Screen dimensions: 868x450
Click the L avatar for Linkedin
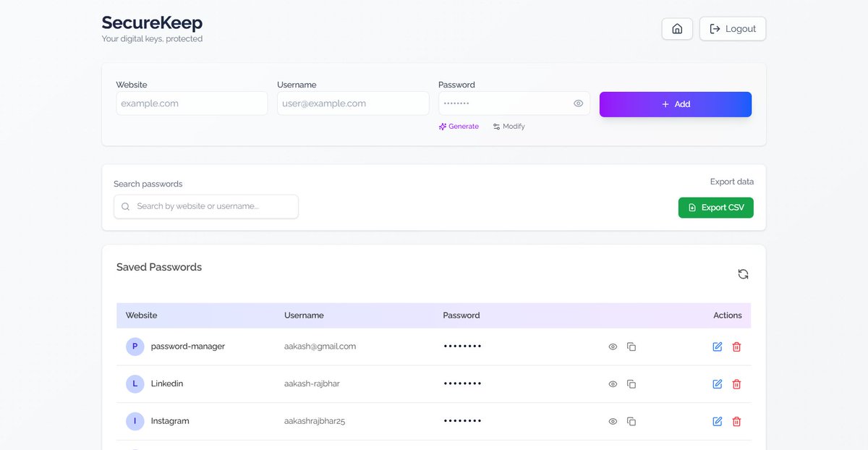pyautogui.click(x=135, y=383)
